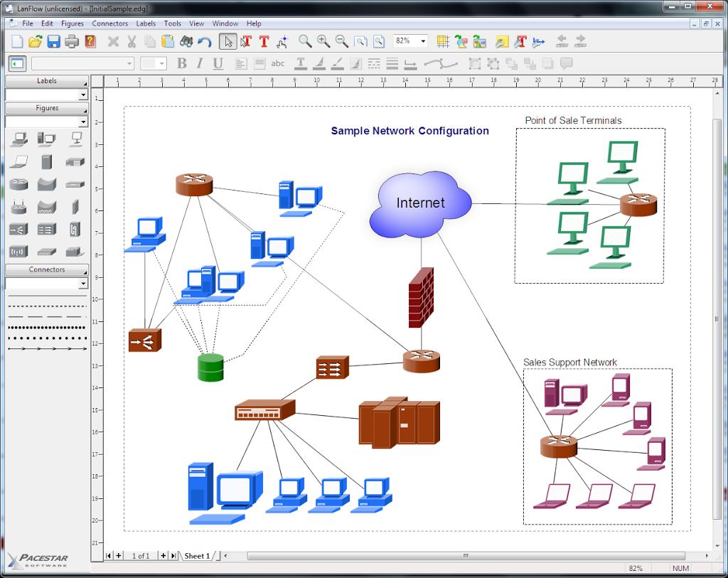
Task: Expand the Labels panel header
Action: pos(46,81)
